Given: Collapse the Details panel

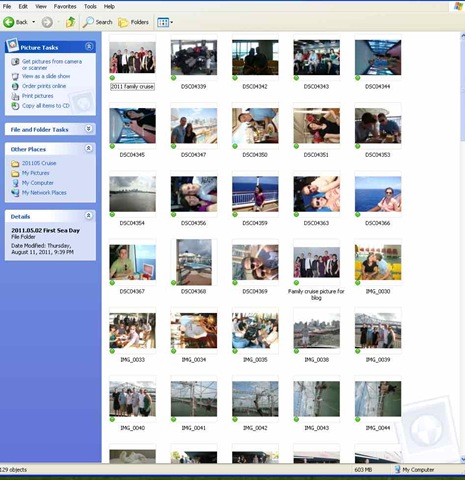Looking at the screenshot, I should click(x=89, y=215).
